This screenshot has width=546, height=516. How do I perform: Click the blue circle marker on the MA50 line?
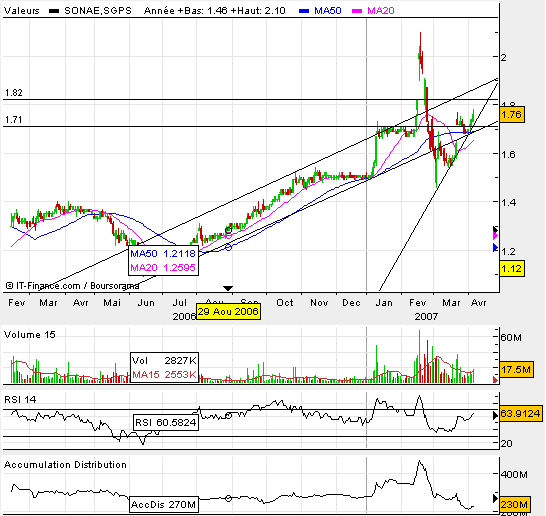click(228, 248)
